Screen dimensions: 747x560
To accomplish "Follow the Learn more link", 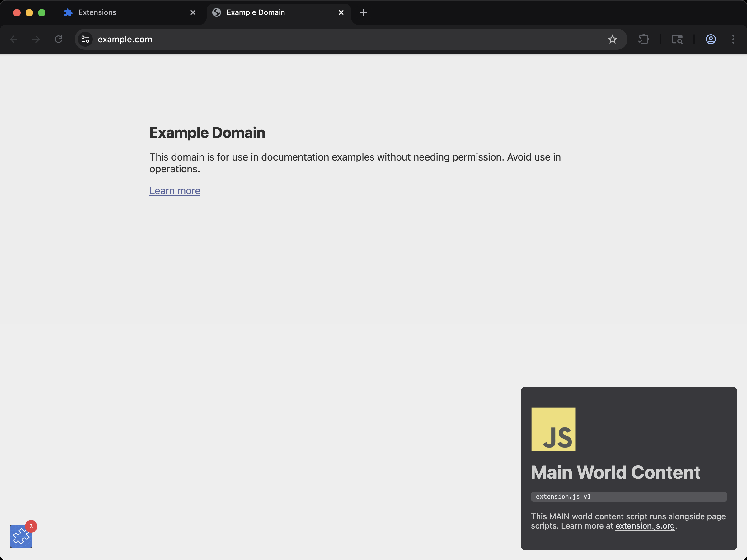I will (175, 191).
